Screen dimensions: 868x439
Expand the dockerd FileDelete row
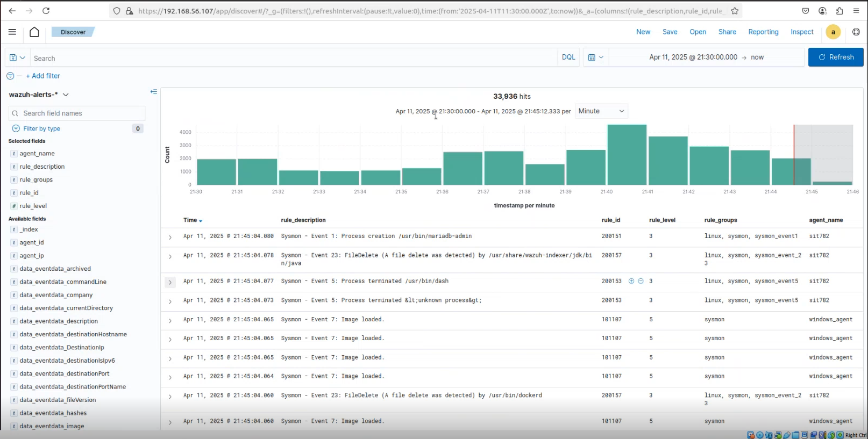pyautogui.click(x=170, y=397)
